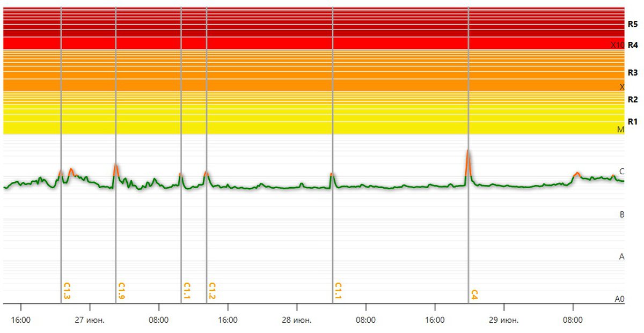Select the R4 scale label

632,45
